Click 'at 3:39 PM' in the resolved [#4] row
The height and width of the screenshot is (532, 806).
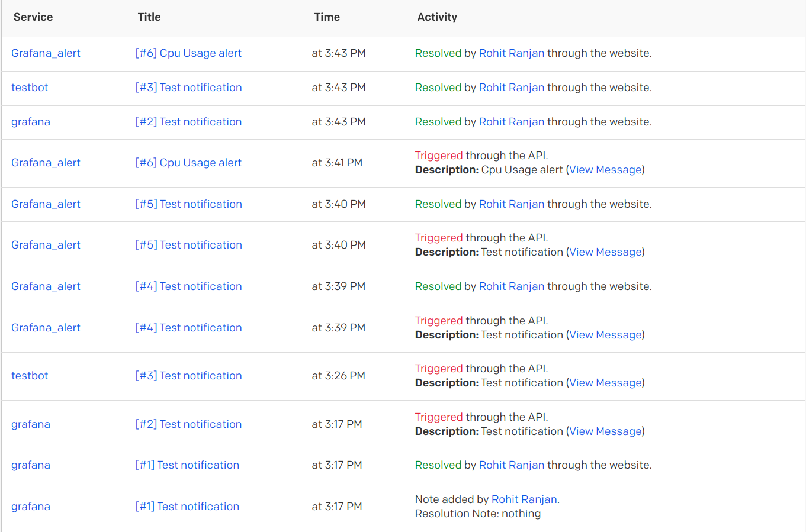pyautogui.click(x=339, y=286)
